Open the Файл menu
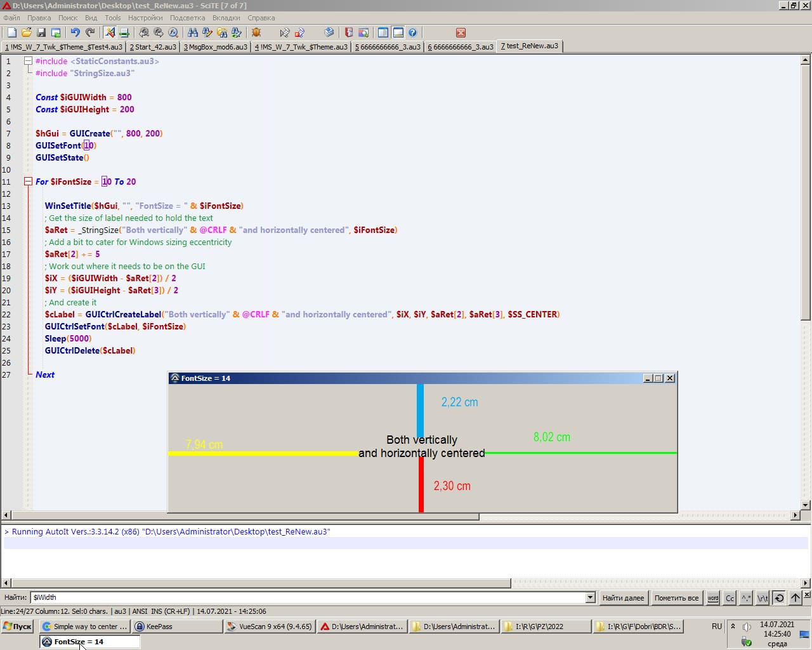Image resolution: width=812 pixels, height=650 pixels. [11, 18]
